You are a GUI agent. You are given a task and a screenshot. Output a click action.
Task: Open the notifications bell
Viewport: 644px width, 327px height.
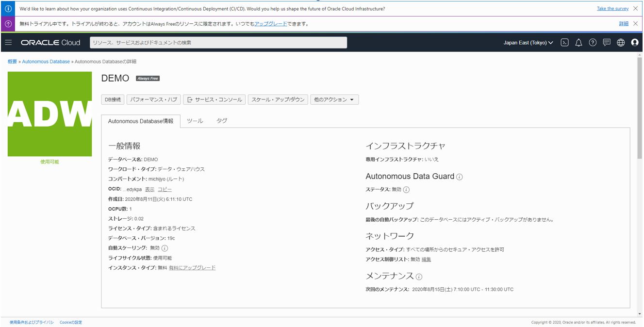click(x=578, y=43)
